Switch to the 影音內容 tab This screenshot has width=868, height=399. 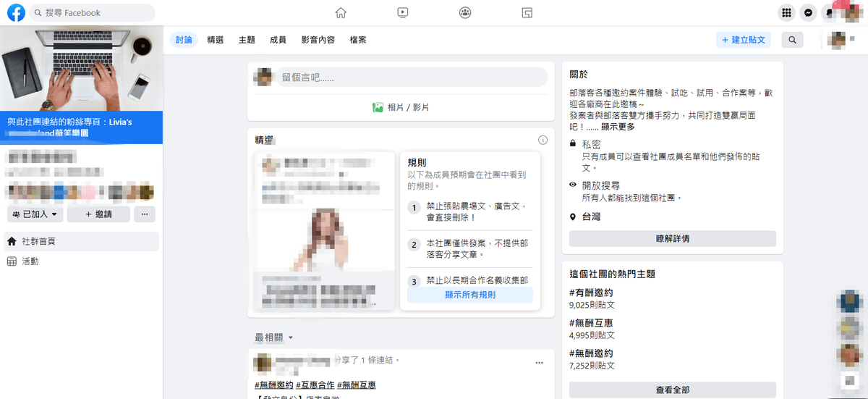[x=318, y=40]
